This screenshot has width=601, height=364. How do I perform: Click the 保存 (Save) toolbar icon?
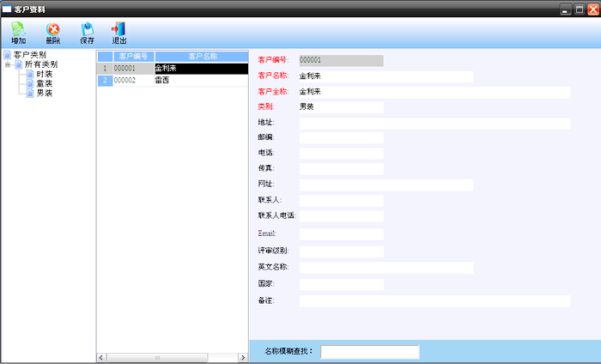[x=87, y=33]
